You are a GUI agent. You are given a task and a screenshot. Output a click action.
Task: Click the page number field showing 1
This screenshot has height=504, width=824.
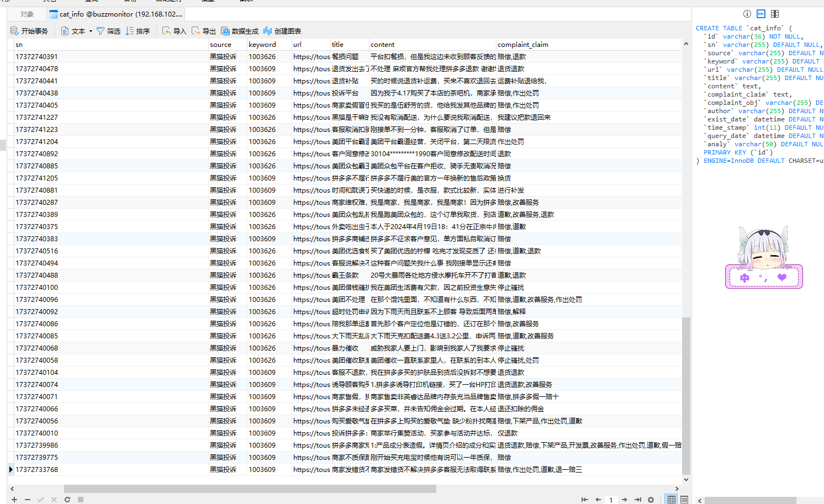tap(611, 500)
